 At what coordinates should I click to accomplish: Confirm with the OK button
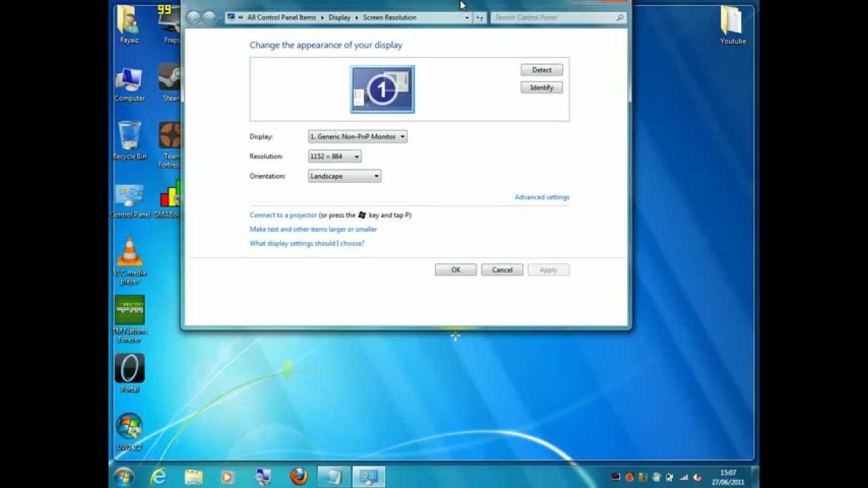(x=456, y=270)
